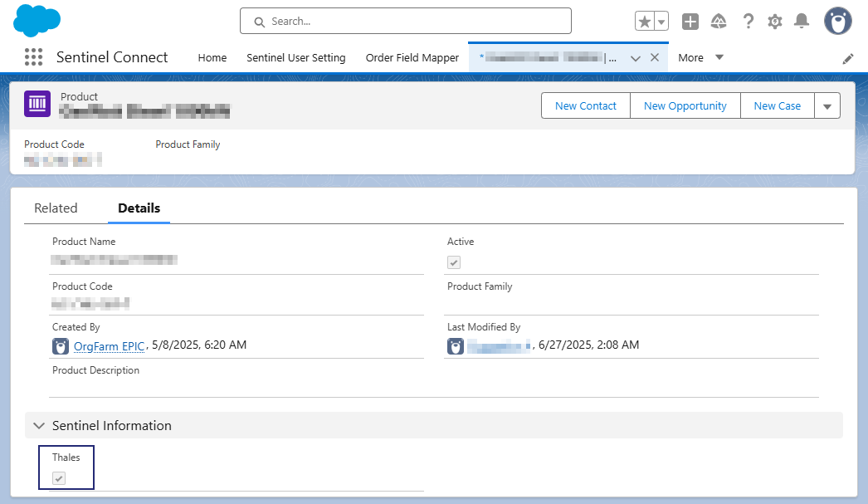
Task: Click the pencil edit navigation icon
Action: click(x=848, y=58)
